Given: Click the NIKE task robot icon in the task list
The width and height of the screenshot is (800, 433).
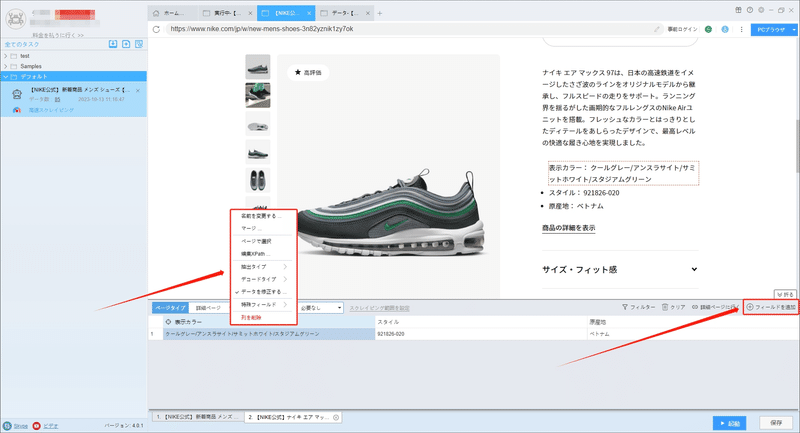Looking at the screenshot, I should tap(17, 94).
